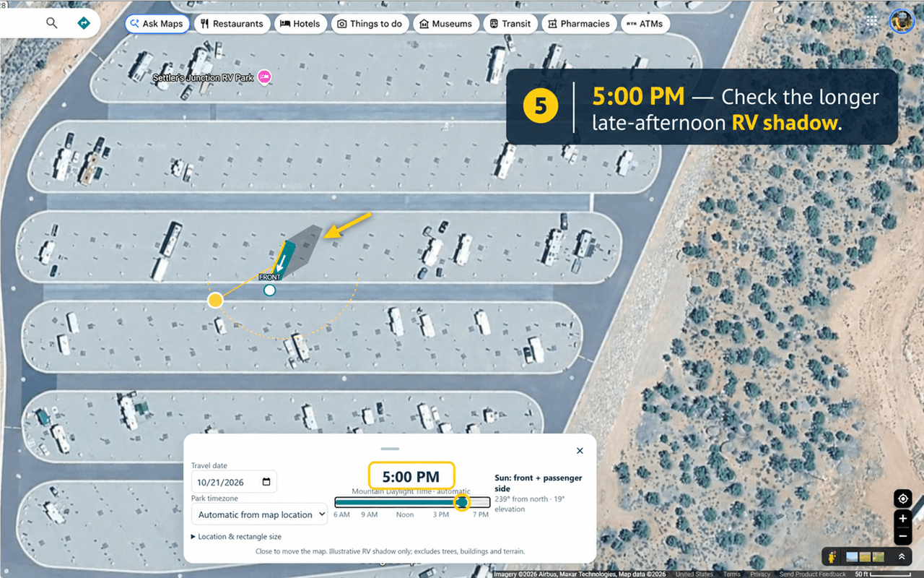The height and width of the screenshot is (578, 924).
Task: Select the first map layer thumbnail
Action: click(852, 557)
